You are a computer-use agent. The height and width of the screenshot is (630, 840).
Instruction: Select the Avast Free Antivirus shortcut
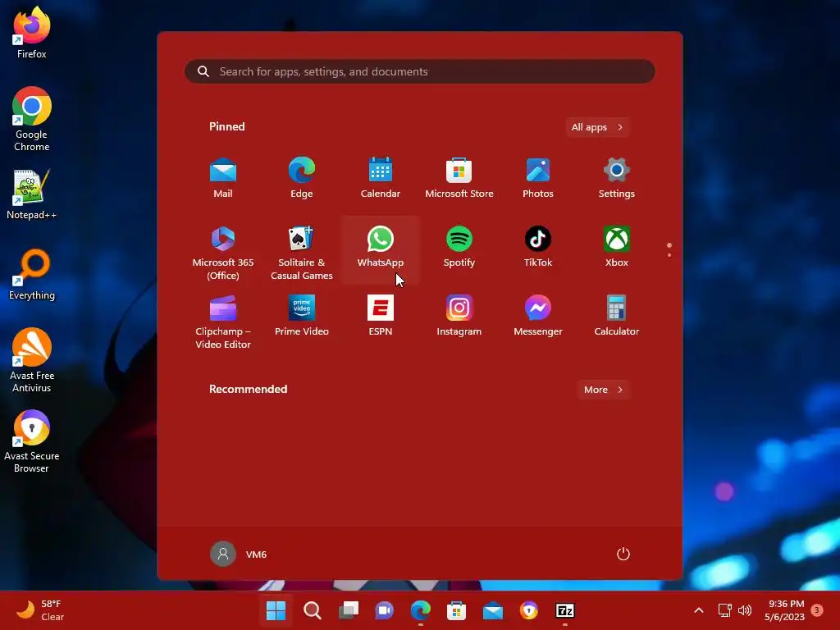coord(32,360)
